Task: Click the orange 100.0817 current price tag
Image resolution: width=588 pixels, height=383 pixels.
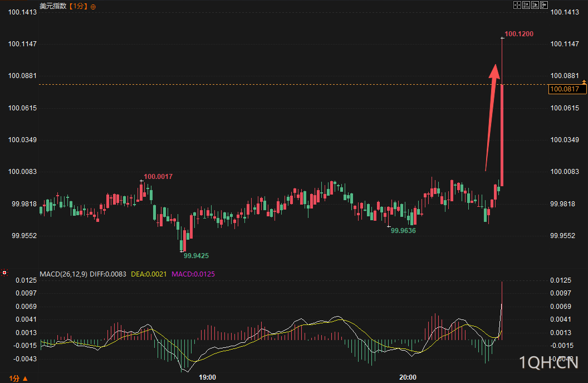Action: (567, 89)
